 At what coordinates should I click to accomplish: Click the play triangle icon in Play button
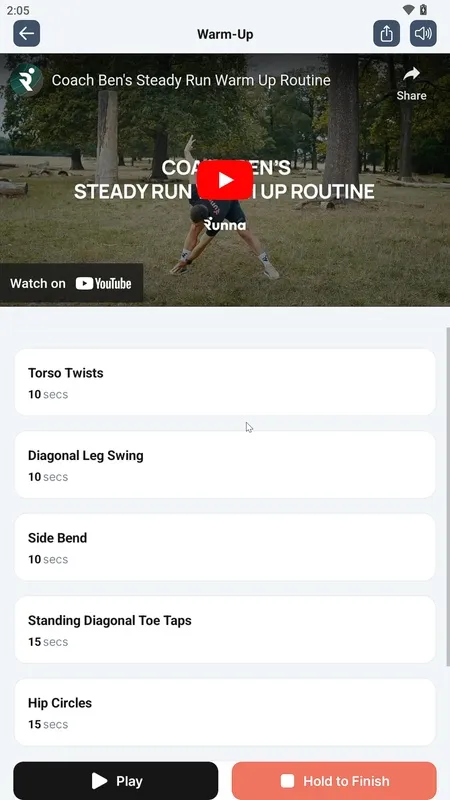[x=99, y=781]
